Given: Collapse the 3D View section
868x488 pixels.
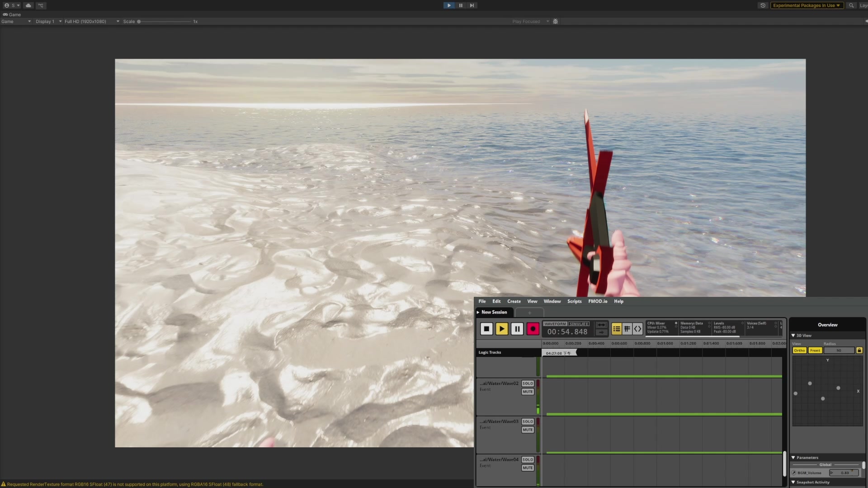Looking at the screenshot, I should click(793, 336).
